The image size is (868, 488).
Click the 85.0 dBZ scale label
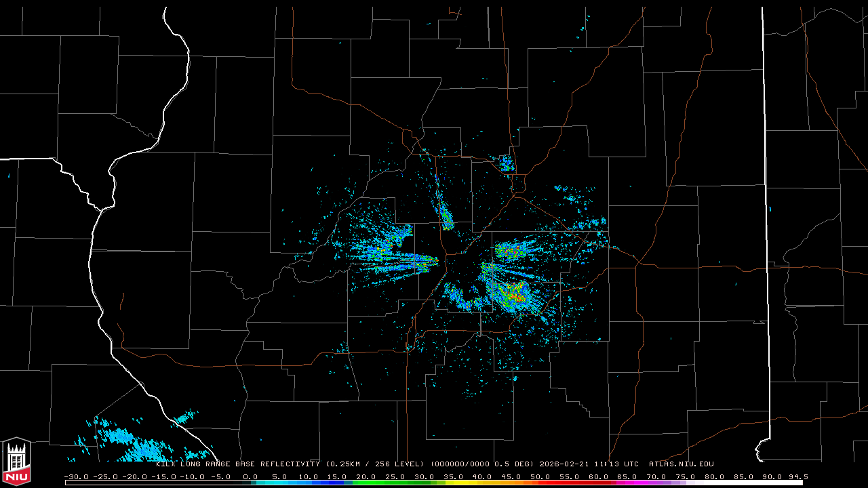tap(743, 477)
